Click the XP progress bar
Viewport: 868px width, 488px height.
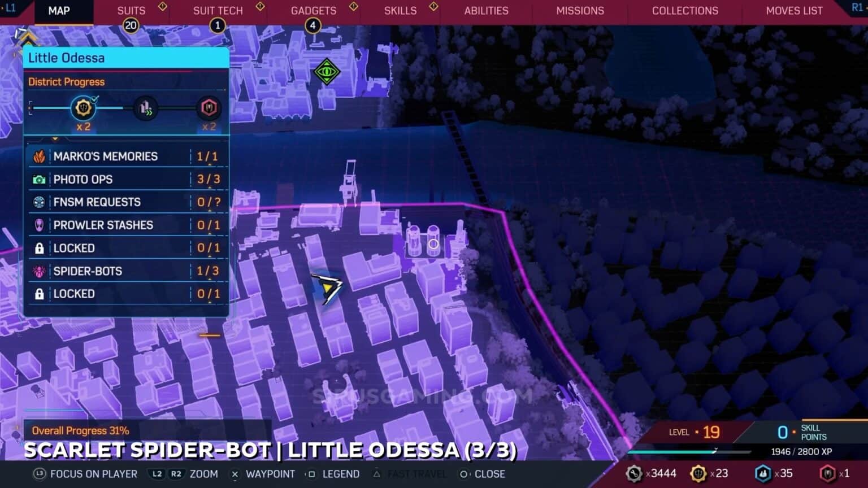tap(689, 451)
